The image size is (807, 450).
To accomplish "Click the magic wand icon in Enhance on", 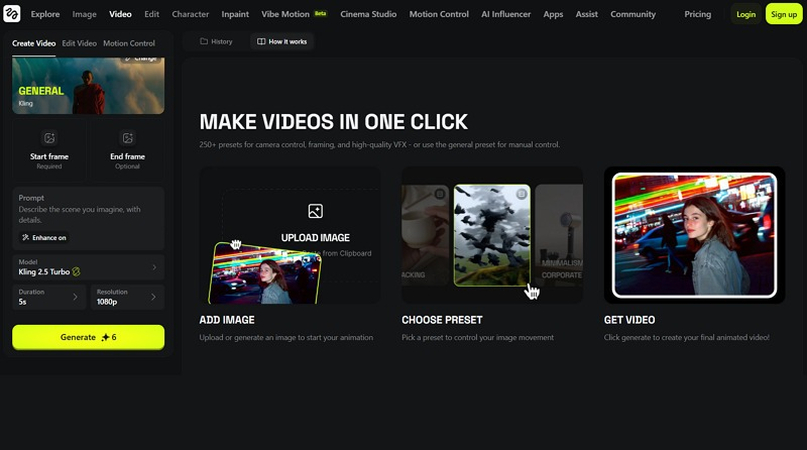I will tap(26, 238).
